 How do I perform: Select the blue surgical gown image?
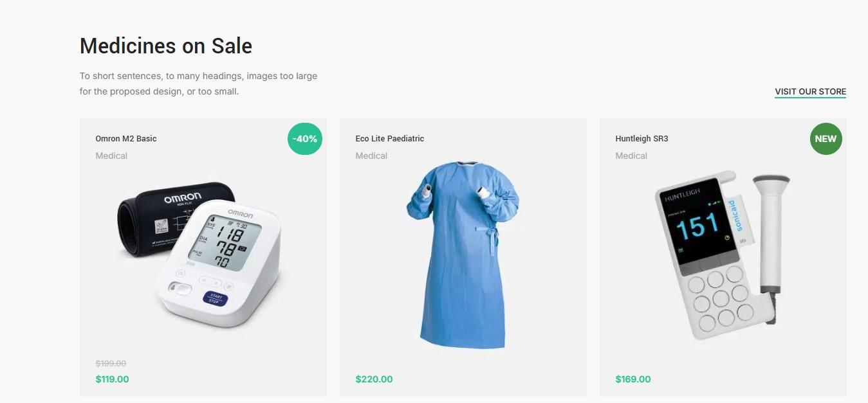[x=463, y=255]
